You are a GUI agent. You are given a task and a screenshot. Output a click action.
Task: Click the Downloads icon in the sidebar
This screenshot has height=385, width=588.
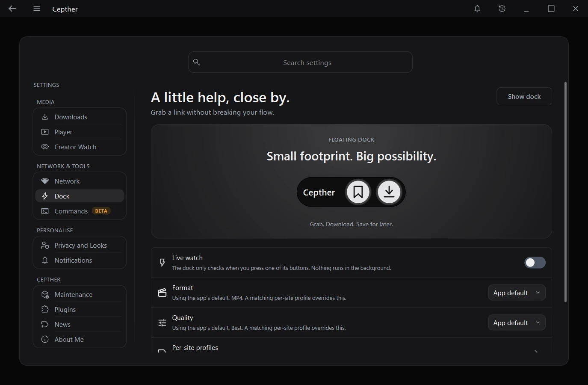pyautogui.click(x=45, y=117)
